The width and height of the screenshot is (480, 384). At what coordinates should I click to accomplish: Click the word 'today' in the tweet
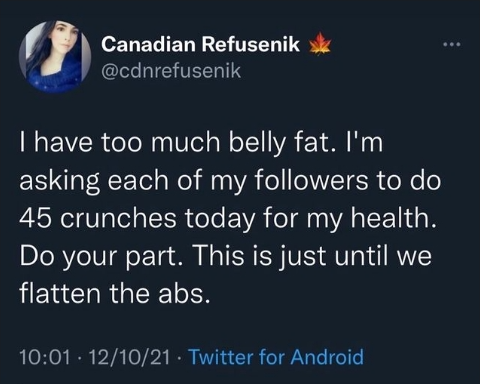(220, 220)
